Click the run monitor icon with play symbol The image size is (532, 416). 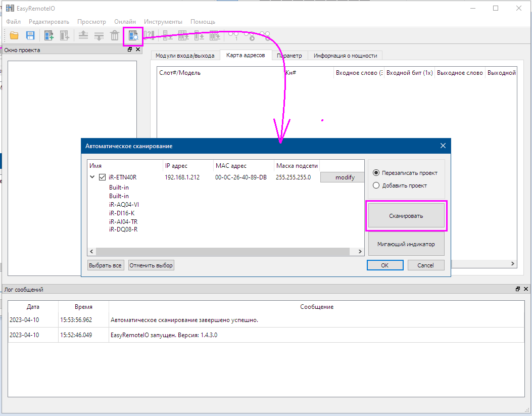click(x=250, y=35)
